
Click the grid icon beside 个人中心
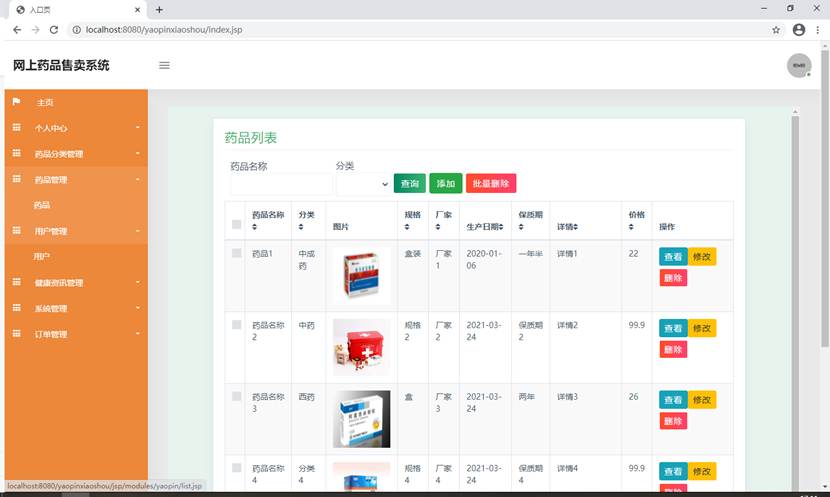(16, 128)
